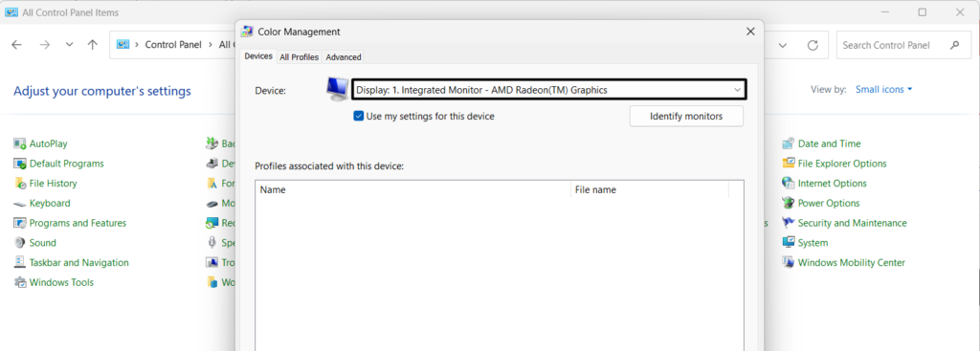Open the File Explorer Options link
Image resolution: width=980 pixels, height=351 pixels.
842,164
